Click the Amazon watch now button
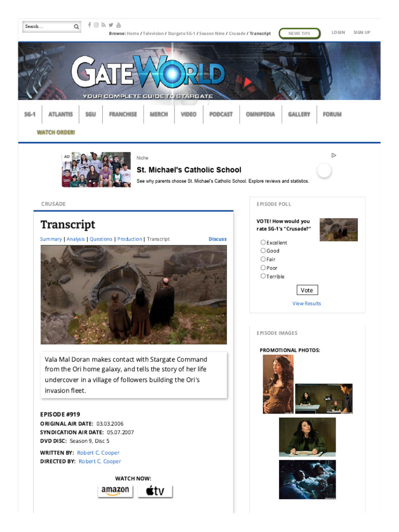Viewport: 399px width, 532px height. click(115, 490)
